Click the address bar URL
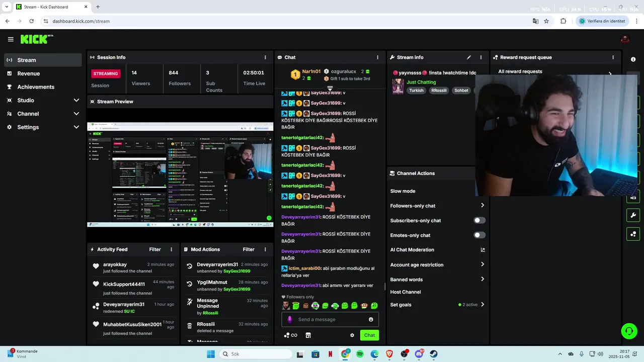Image resolution: width=644 pixels, height=362 pixels. [81, 21]
